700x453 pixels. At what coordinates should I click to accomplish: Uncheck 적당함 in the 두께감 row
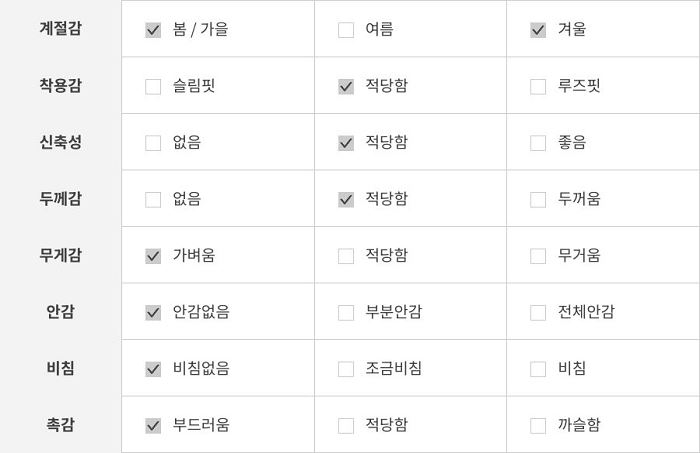point(346,199)
